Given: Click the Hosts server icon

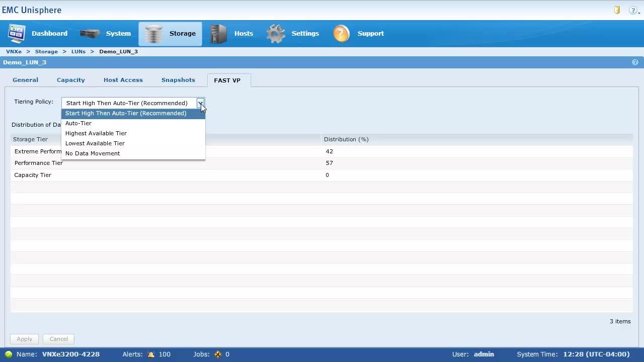Looking at the screenshot, I should [218, 34].
